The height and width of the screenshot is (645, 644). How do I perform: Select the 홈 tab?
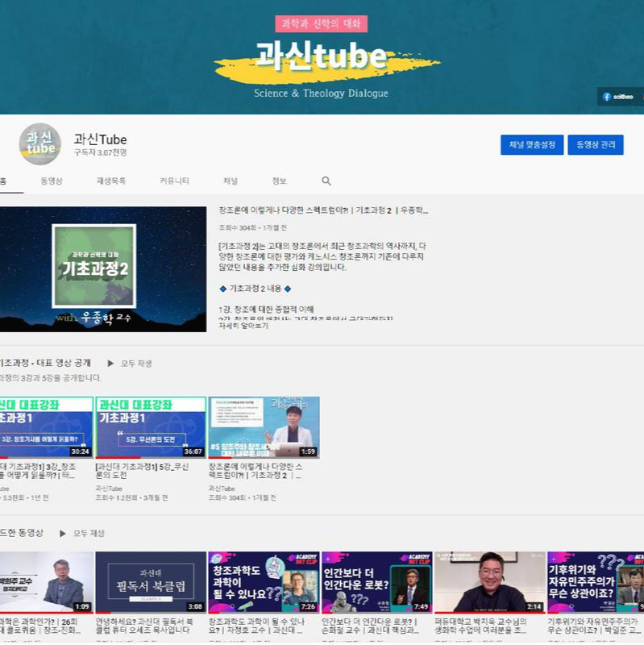point(4,181)
